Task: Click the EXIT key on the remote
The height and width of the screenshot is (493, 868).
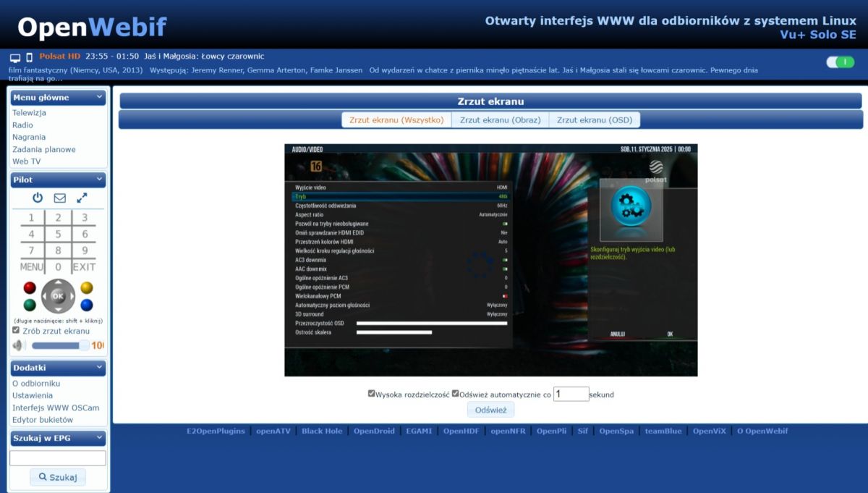Action: click(x=85, y=267)
